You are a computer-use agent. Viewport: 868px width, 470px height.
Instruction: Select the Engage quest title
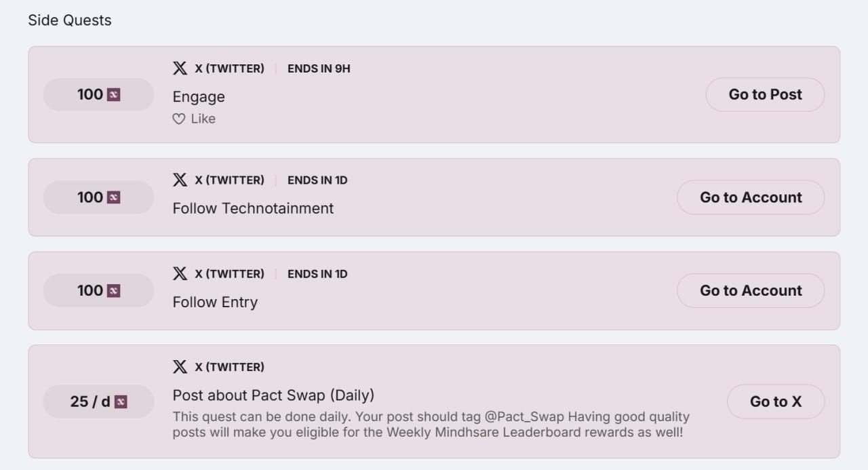coord(199,97)
